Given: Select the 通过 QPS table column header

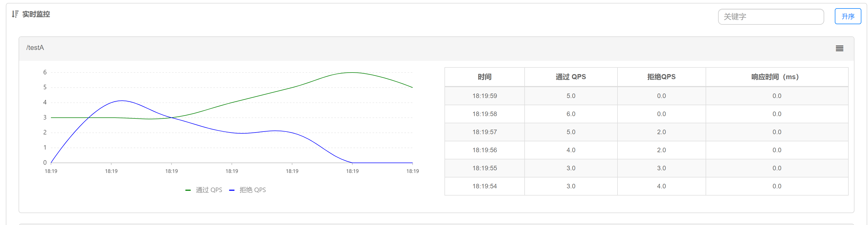Looking at the screenshot, I should [571, 77].
